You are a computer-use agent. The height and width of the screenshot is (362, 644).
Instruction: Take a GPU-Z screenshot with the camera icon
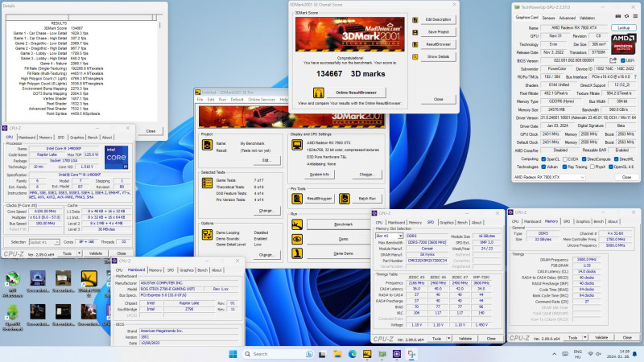tap(618, 16)
